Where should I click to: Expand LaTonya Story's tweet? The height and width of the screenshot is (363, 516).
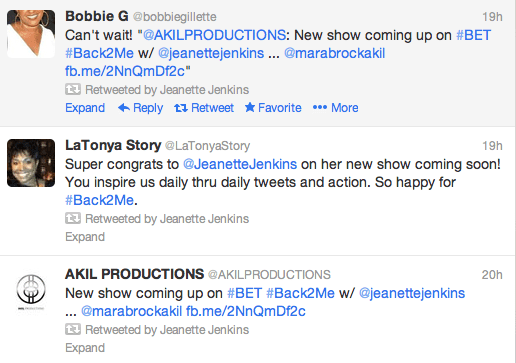pyautogui.click(x=85, y=237)
